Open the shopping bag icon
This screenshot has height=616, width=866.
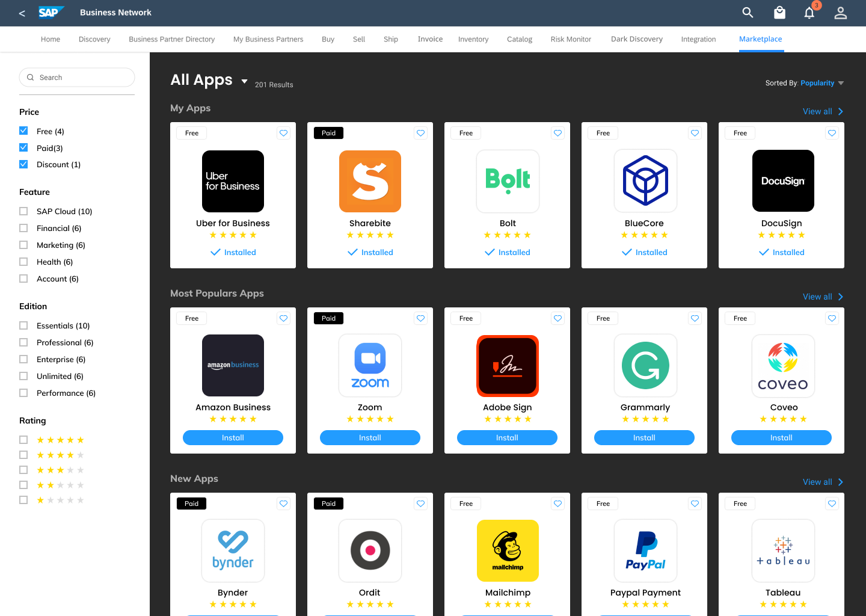point(779,12)
